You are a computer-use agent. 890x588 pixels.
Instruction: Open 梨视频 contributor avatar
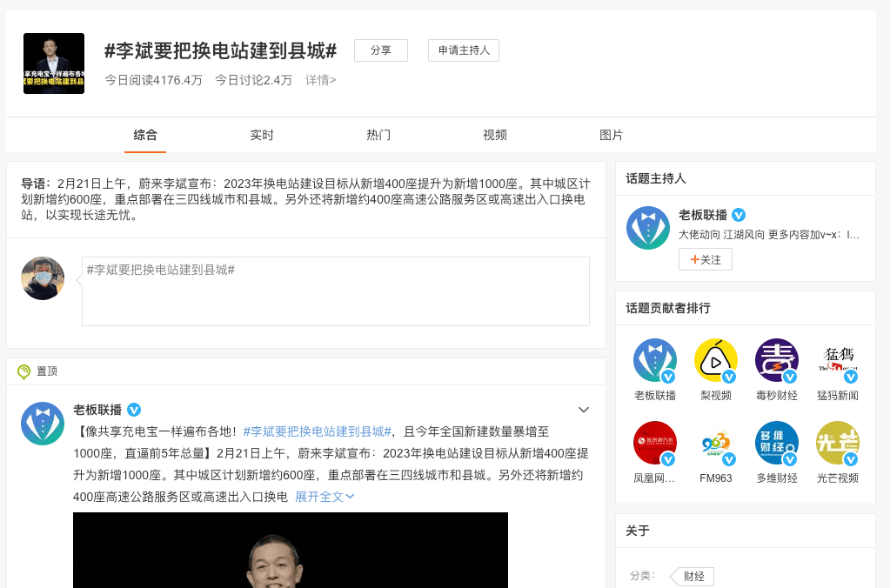(716, 360)
